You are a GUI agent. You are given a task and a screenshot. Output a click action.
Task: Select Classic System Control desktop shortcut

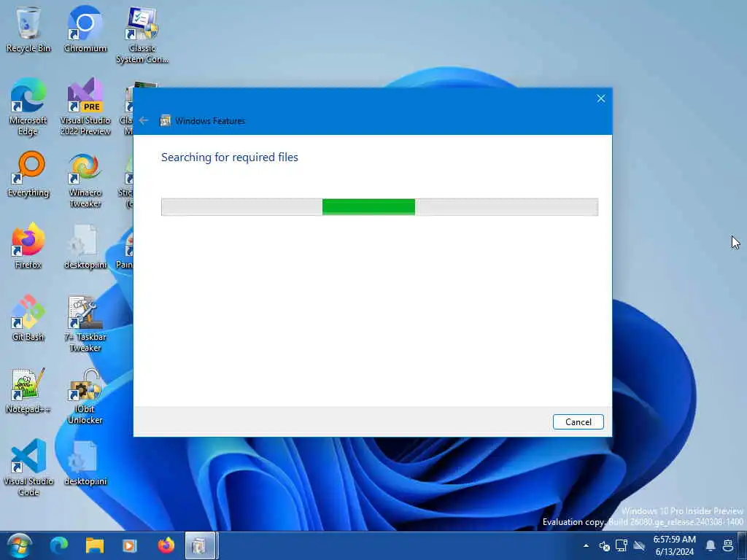pyautogui.click(x=142, y=35)
